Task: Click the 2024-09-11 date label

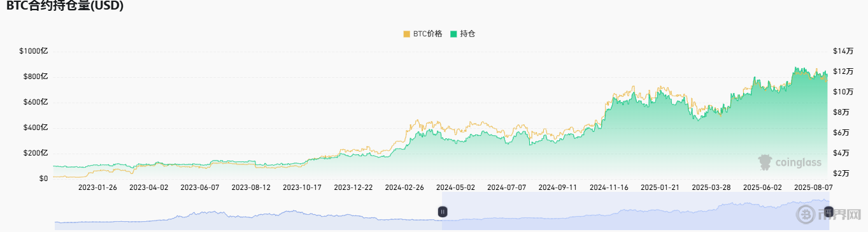Action: [558, 188]
